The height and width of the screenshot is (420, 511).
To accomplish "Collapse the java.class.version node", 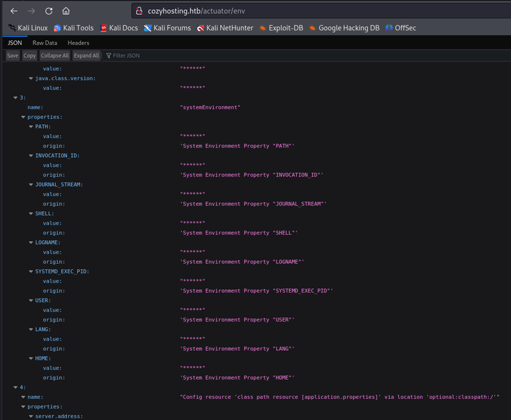I will tap(31, 79).
